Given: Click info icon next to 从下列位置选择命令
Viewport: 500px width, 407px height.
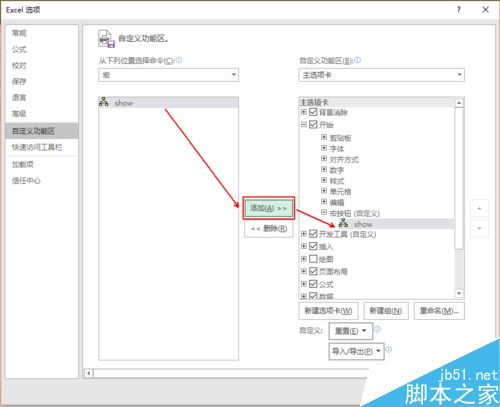Looking at the screenshot, I should pyautogui.click(x=179, y=60).
